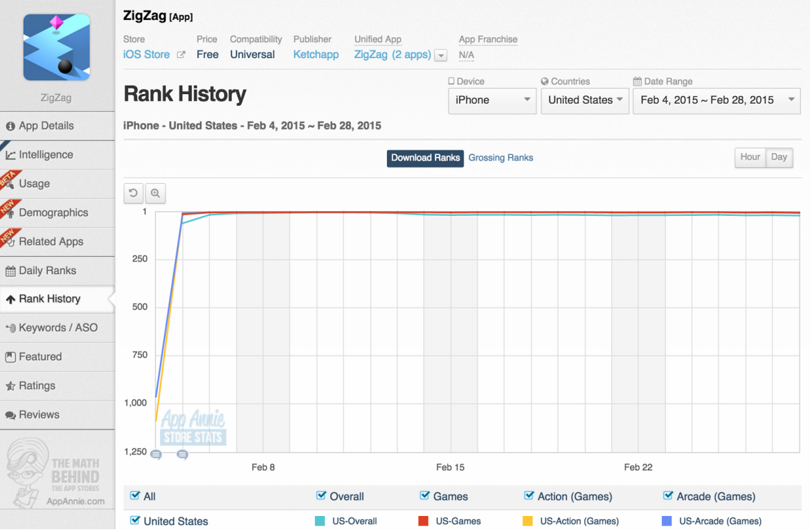This screenshot has height=532, width=810.
Task: Toggle the Overall checkbox
Action: (x=321, y=495)
